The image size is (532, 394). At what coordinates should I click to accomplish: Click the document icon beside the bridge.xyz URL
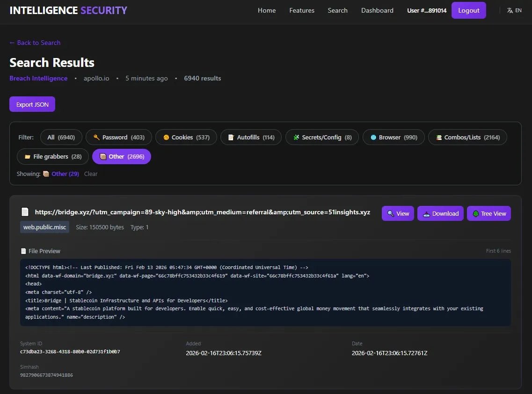click(x=25, y=212)
